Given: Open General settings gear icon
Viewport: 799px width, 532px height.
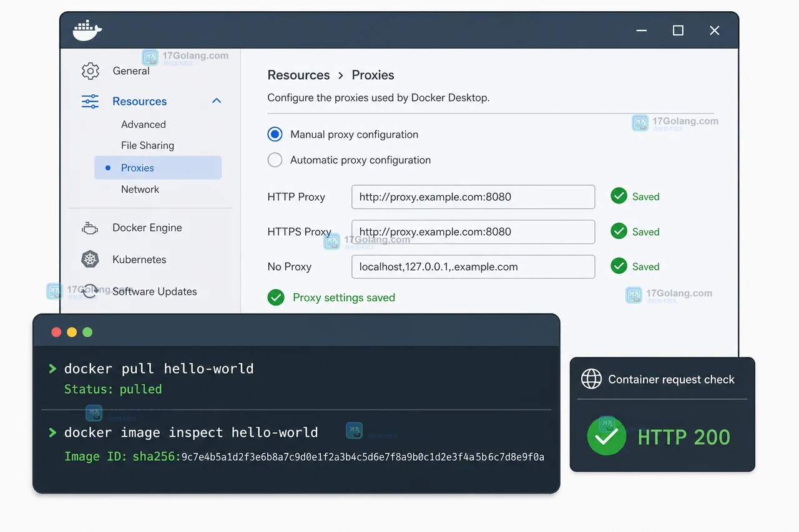Looking at the screenshot, I should (x=91, y=71).
